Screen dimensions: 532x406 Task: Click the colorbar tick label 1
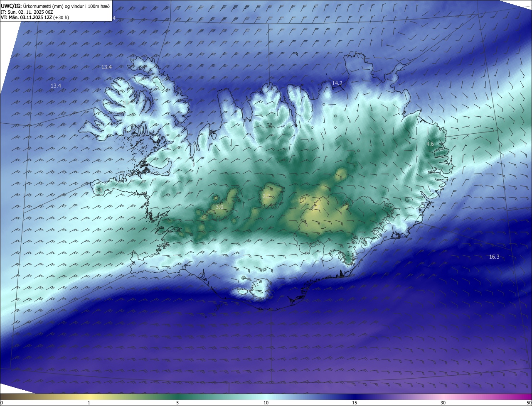pyautogui.click(x=89, y=403)
